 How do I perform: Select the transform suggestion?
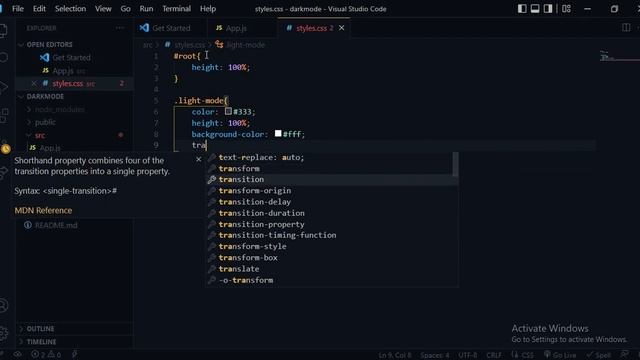(331, 168)
